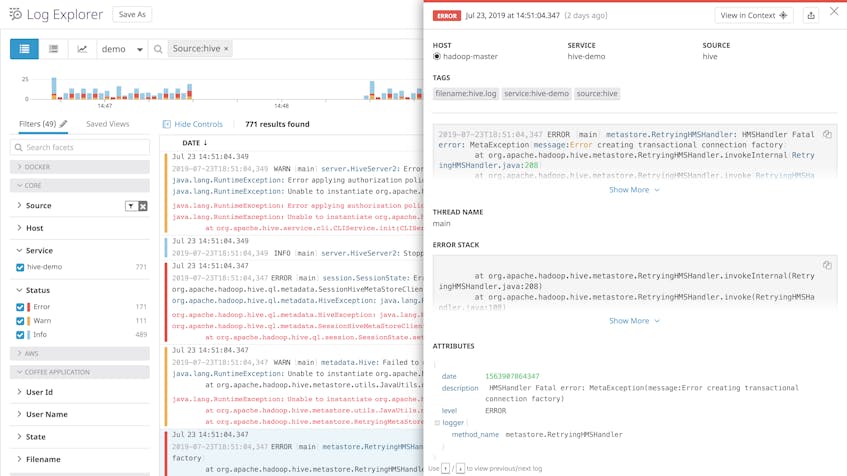This screenshot has width=847, height=476.
Task: Click the tallest histogram bar near 14:47
Action: coord(54,88)
